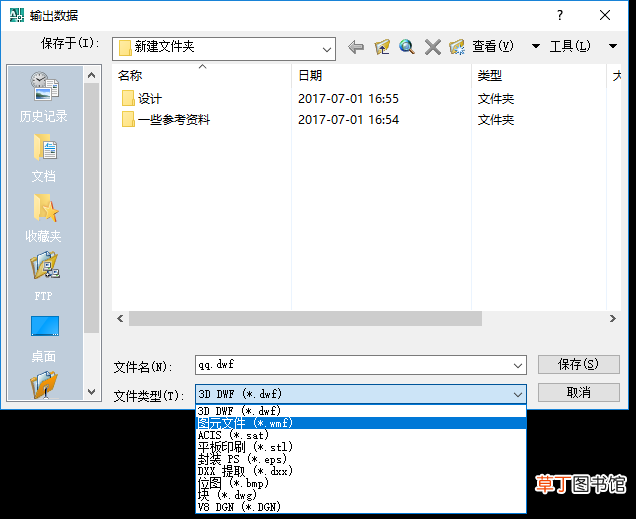Click the 保存(S) button
Screen dimensions: 636x519
click(579, 365)
